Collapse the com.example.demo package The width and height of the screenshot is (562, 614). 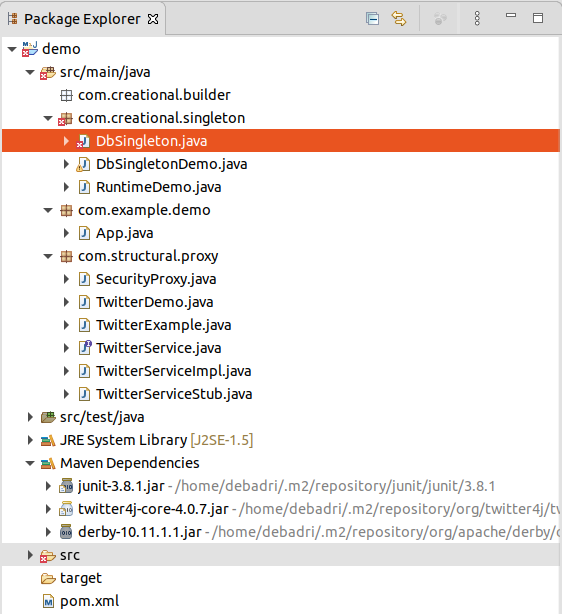point(48,210)
